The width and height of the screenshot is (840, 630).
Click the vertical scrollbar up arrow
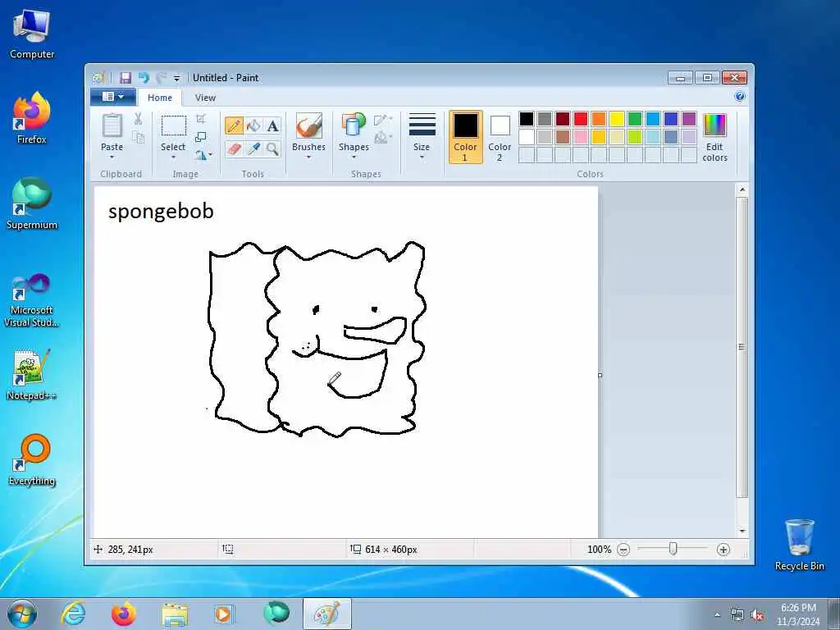(x=742, y=189)
